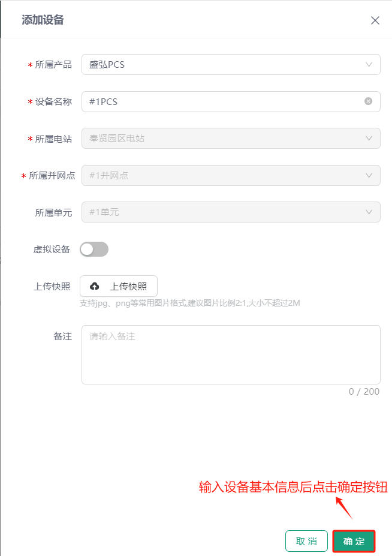Expand the 奉贤园区电站 station selector
Image resolution: width=392 pixels, height=556 pixels.
(222, 139)
